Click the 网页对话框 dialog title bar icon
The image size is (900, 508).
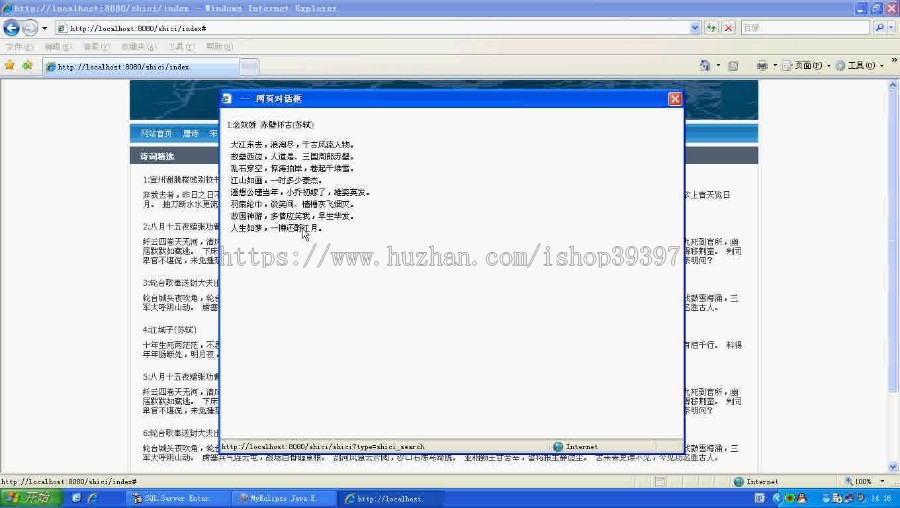[x=227, y=99]
